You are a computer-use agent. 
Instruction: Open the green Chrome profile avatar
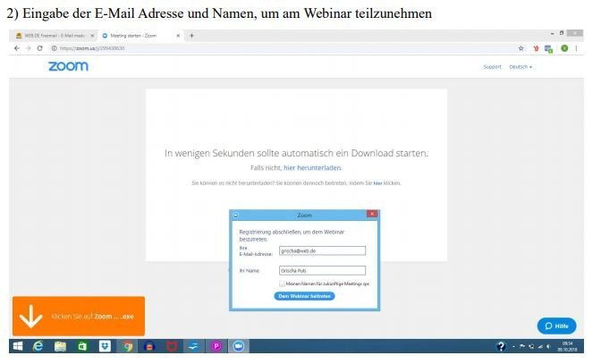click(x=564, y=48)
